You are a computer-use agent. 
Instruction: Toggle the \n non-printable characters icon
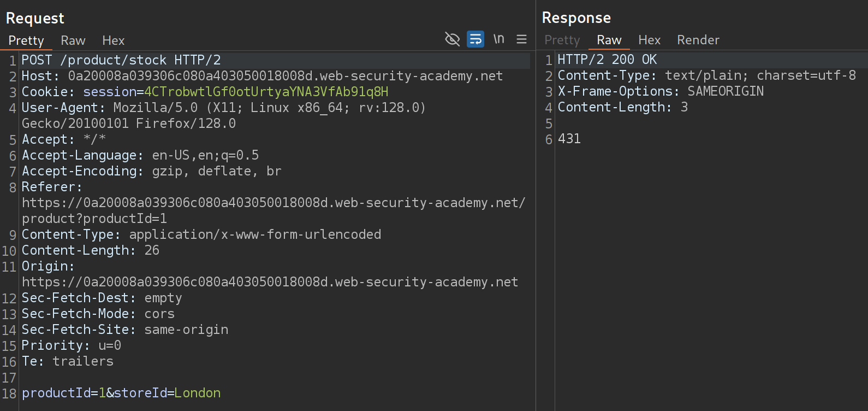tap(498, 39)
